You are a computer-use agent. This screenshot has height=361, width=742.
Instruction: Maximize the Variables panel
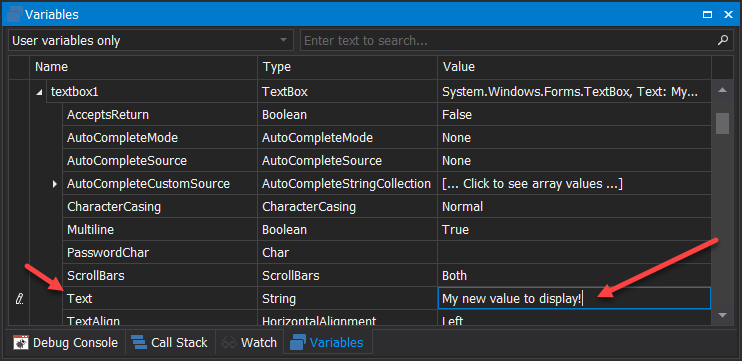pyautogui.click(x=707, y=15)
